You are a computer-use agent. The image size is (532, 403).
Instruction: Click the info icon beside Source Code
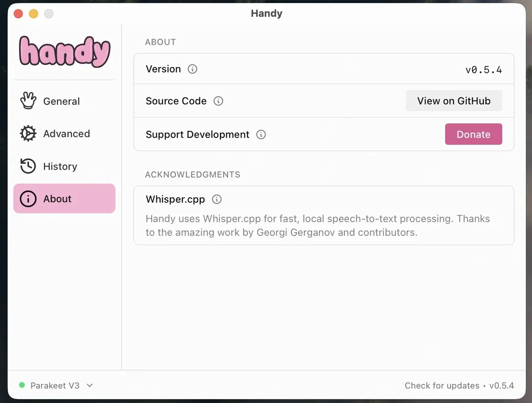click(218, 101)
